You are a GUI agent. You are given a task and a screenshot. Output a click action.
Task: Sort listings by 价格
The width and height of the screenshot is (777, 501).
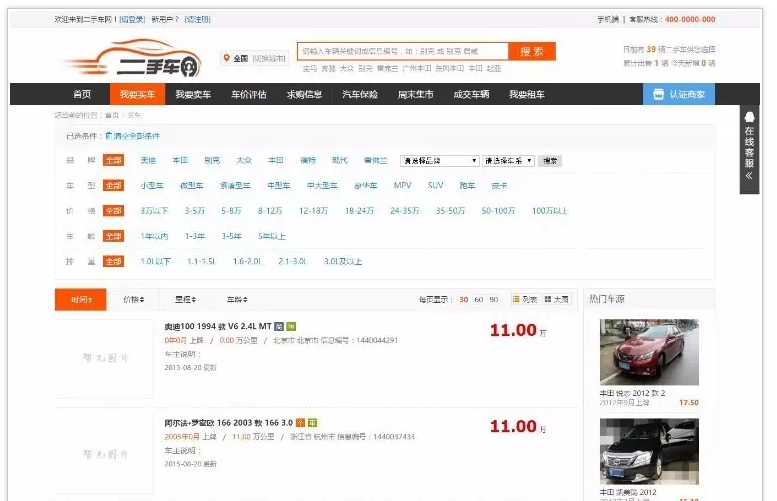click(x=133, y=299)
